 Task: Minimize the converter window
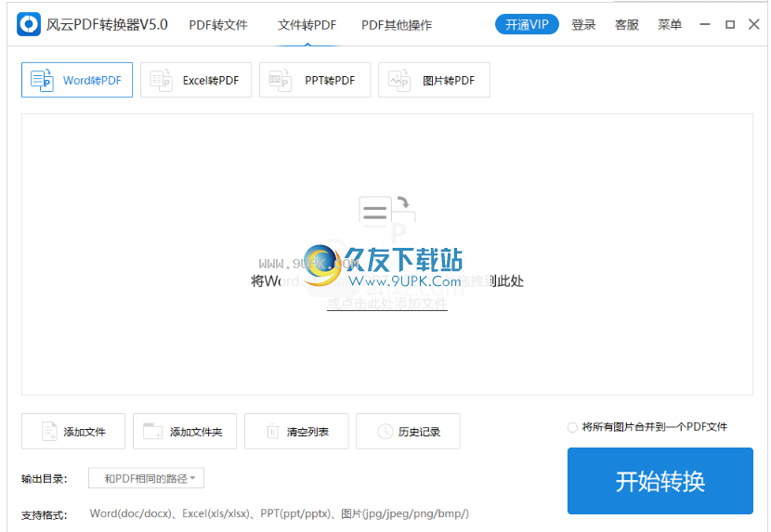(705, 24)
